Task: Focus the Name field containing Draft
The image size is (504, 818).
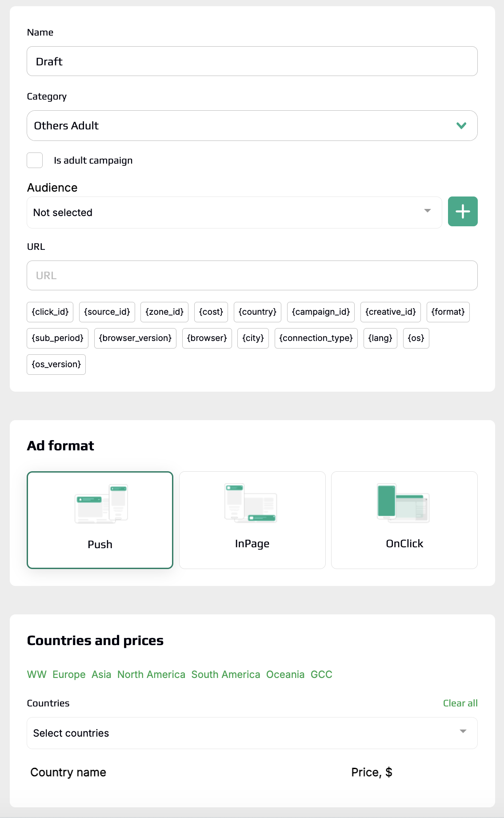Action: point(252,61)
